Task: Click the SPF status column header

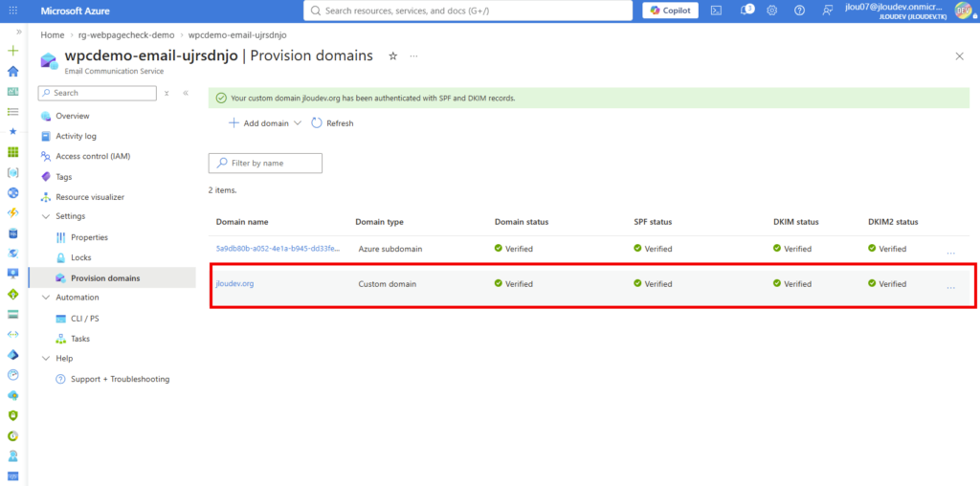Action: pos(653,222)
